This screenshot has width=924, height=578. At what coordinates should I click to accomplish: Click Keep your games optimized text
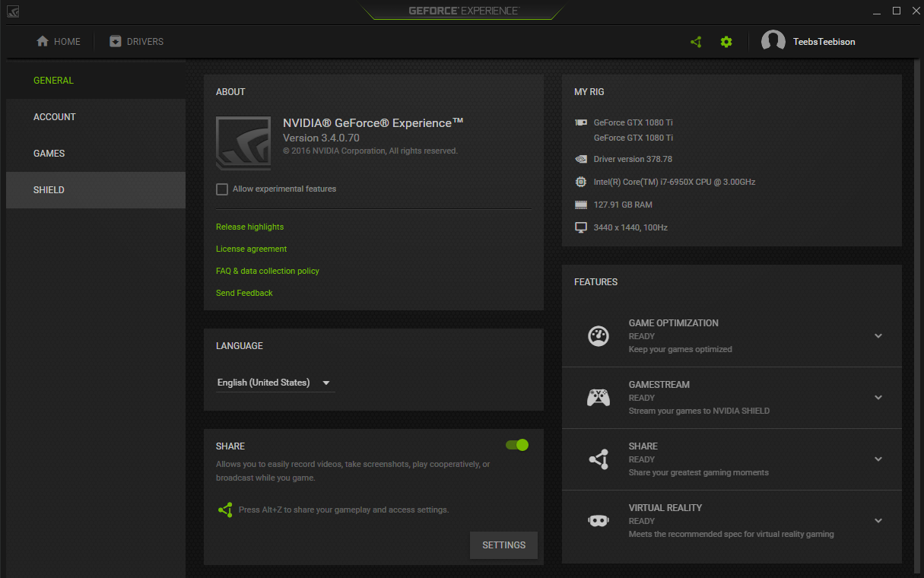coord(681,349)
